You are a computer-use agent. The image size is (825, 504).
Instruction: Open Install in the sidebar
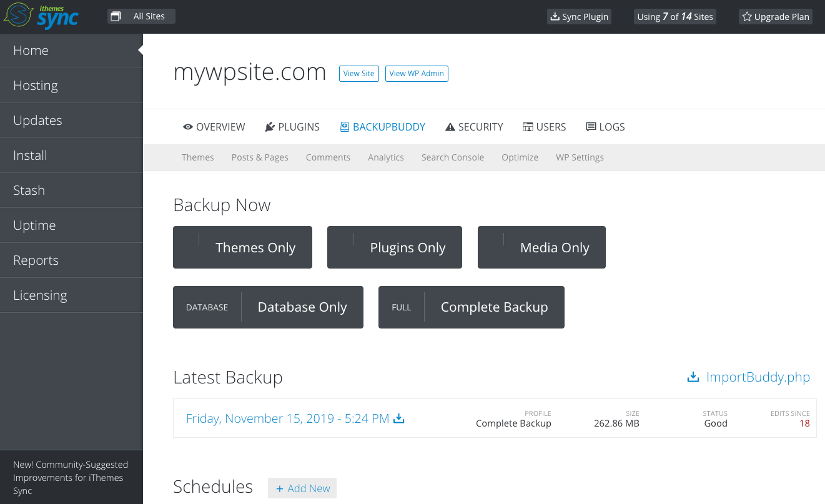pos(71,156)
